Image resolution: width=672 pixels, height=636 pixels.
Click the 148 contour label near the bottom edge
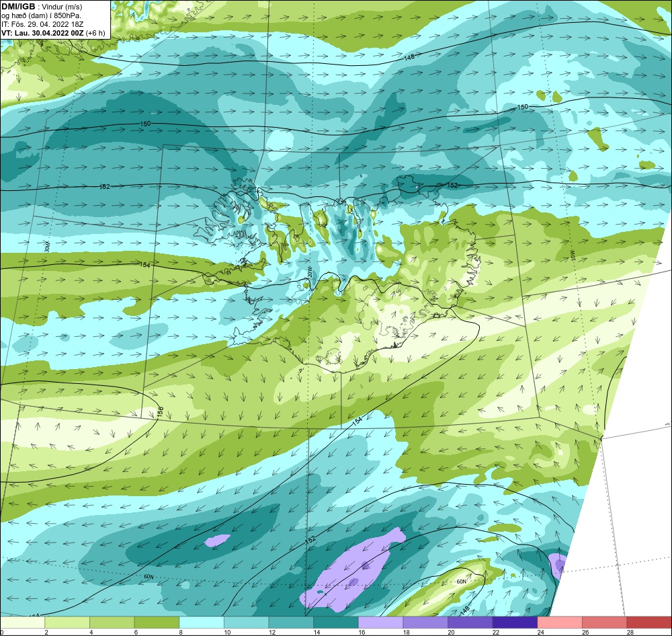[465, 609]
